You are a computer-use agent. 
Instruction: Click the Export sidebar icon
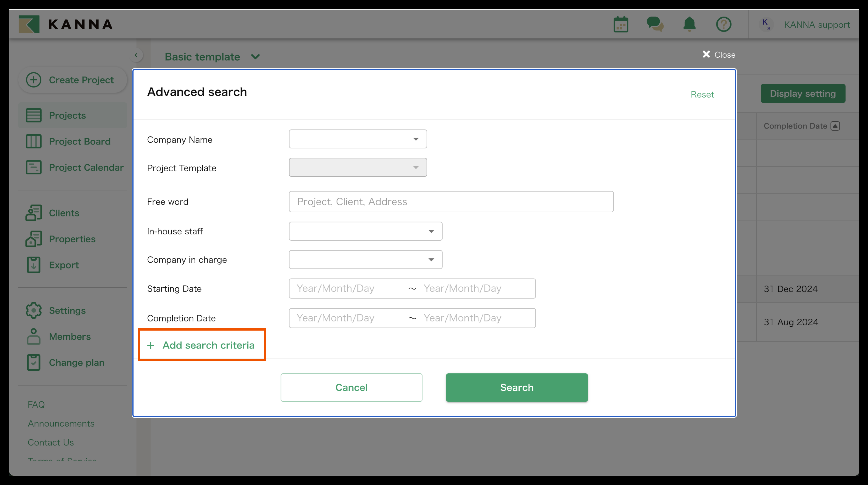[x=33, y=265]
